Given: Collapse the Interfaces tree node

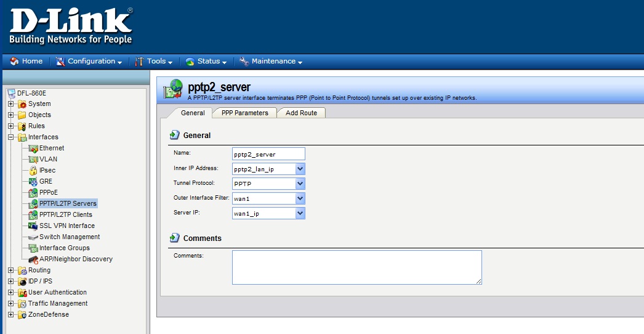Looking at the screenshot, I should [x=10, y=137].
